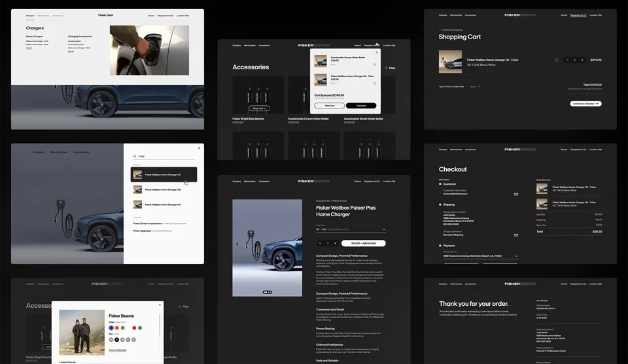628x364 pixels.
Task: Click the image carousel dots on product photo
Action: pos(267,292)
